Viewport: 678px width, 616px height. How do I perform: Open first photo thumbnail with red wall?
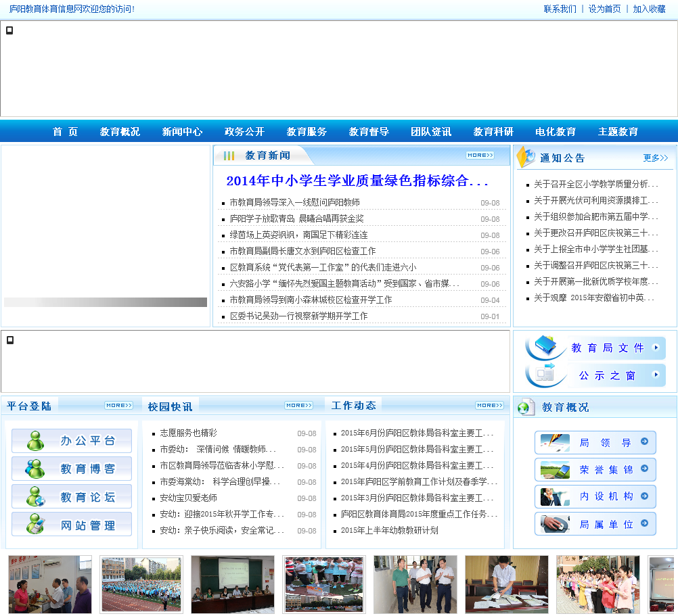tap(50, 584)
